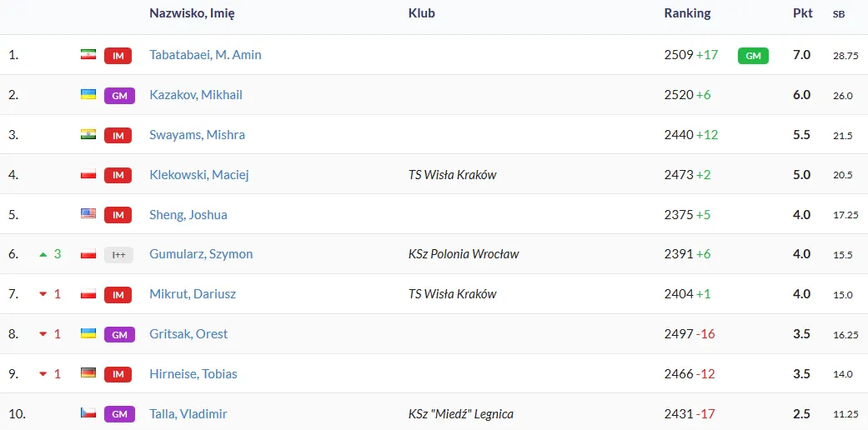Click the I++ title badge for Gumularz

(x=119, y=254)
